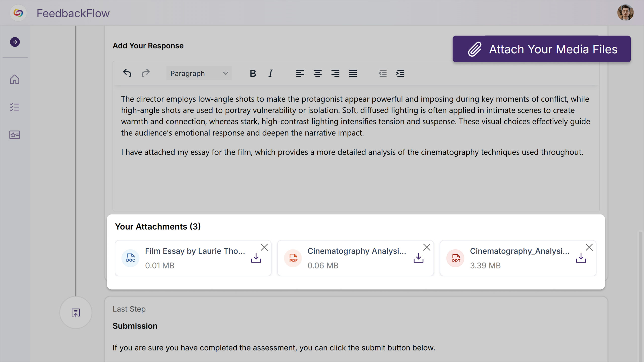The height and width of the screenshot is (362, 644).
Task: Toggle bold formatting
Action: (253, 73)
